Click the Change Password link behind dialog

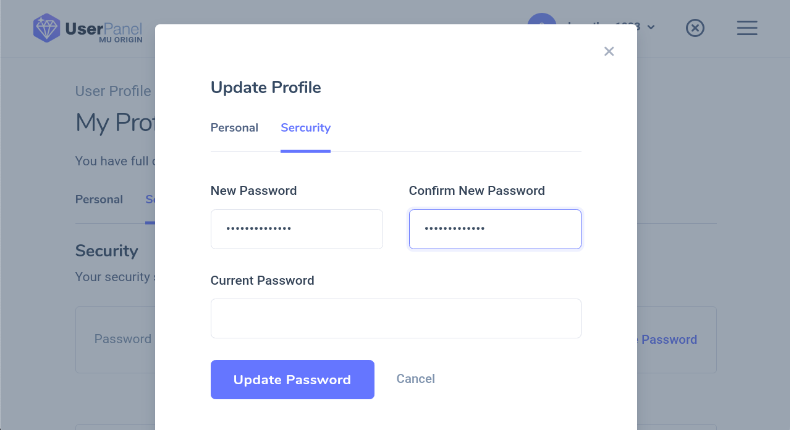click(667, 339)
